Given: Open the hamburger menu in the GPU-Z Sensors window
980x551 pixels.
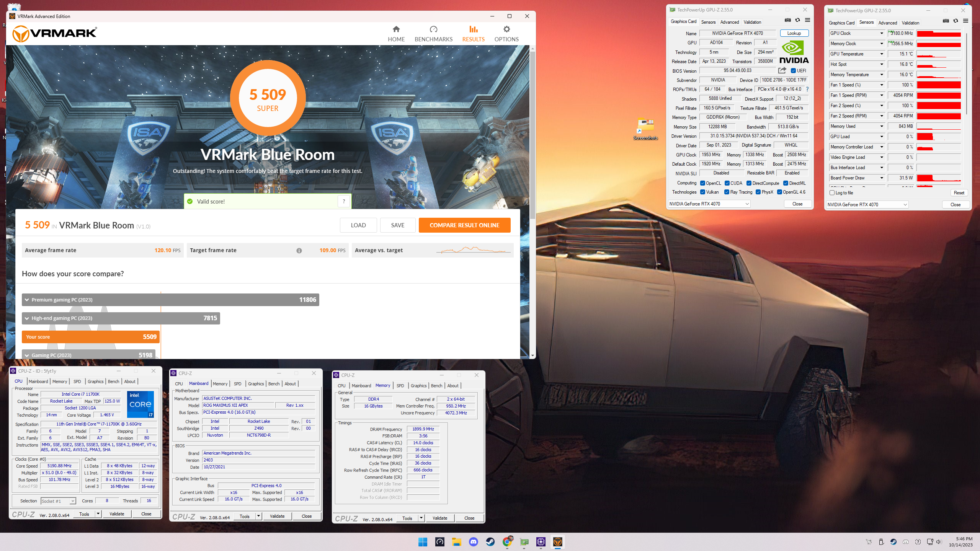Looking at the screenshot, I should 965,21.
